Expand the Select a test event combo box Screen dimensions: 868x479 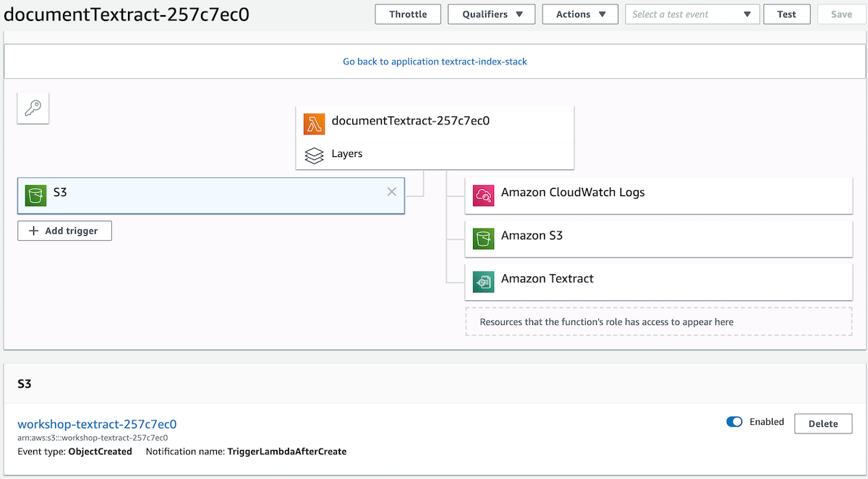pyautogui.click(x=692, y=14)
